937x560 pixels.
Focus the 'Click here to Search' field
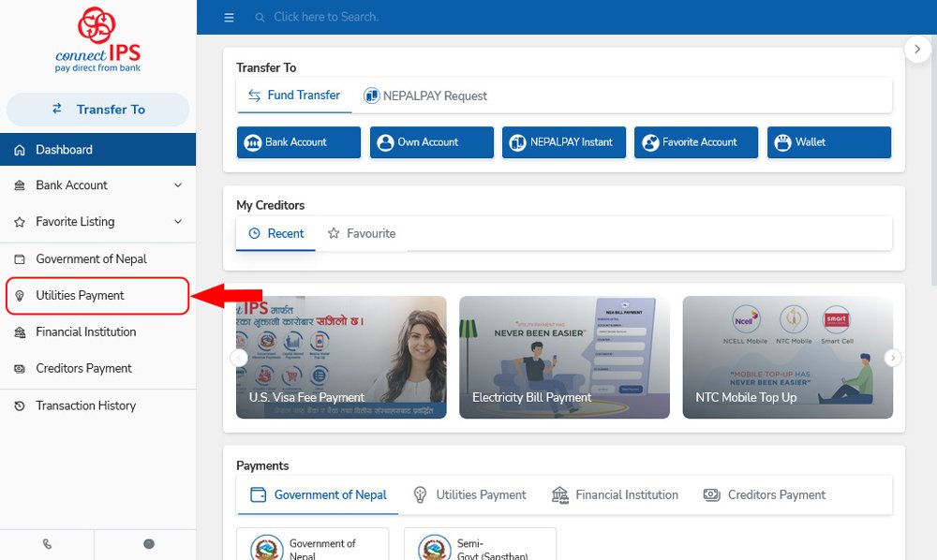(326, 17)
